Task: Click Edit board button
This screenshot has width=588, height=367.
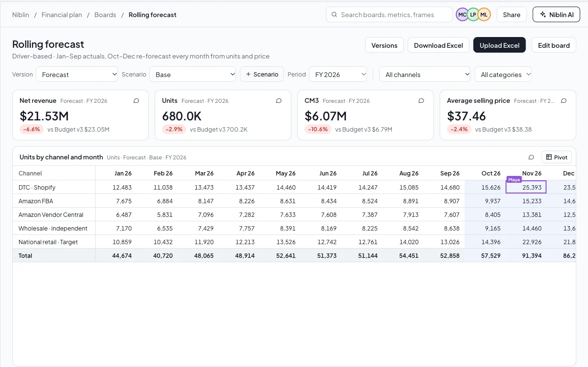Action: coord(554,45)
